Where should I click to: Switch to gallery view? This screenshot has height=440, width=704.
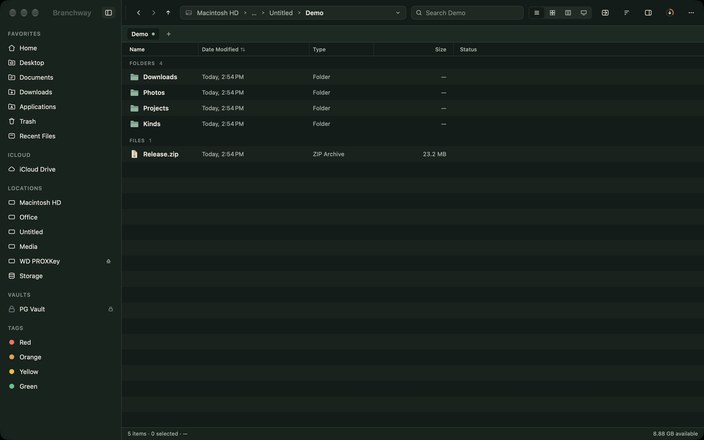(x=584, y=13)
